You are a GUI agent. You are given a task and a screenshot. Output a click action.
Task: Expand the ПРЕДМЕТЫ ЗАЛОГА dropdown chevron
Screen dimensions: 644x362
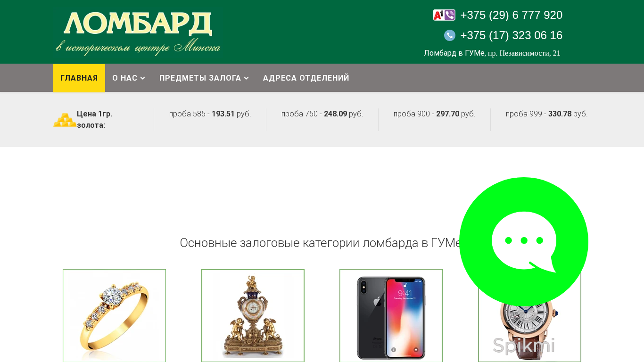(246, 78)
